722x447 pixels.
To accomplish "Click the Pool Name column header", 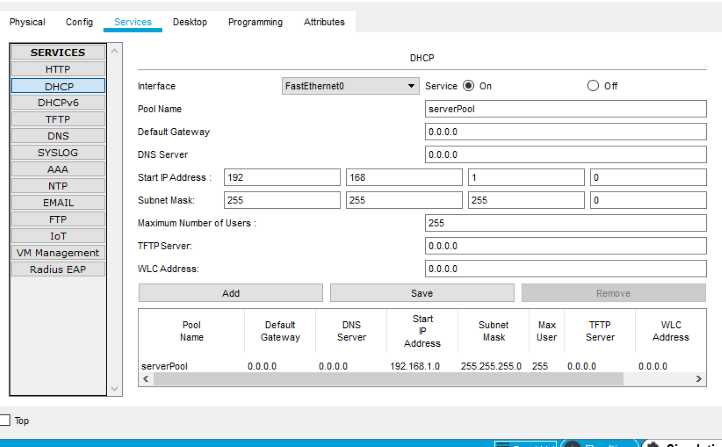I will coord(192,331).
